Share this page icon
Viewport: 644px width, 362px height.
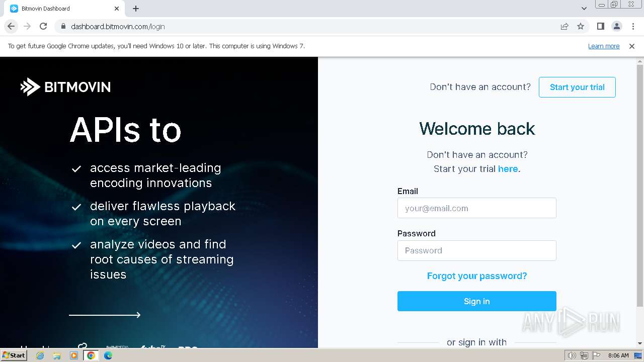[565, 26]
